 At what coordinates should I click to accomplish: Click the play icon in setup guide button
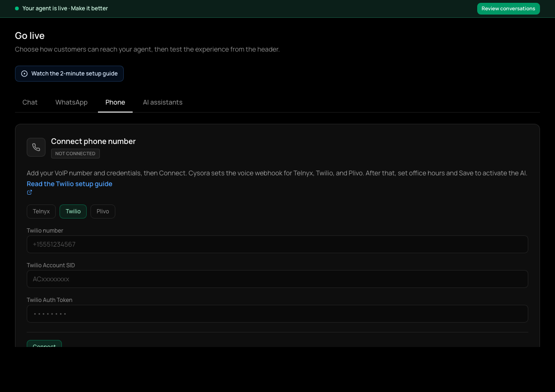[24, 74]
